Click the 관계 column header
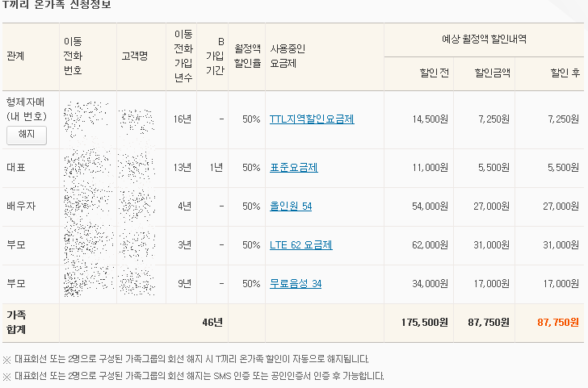 (x=15, y=56)
